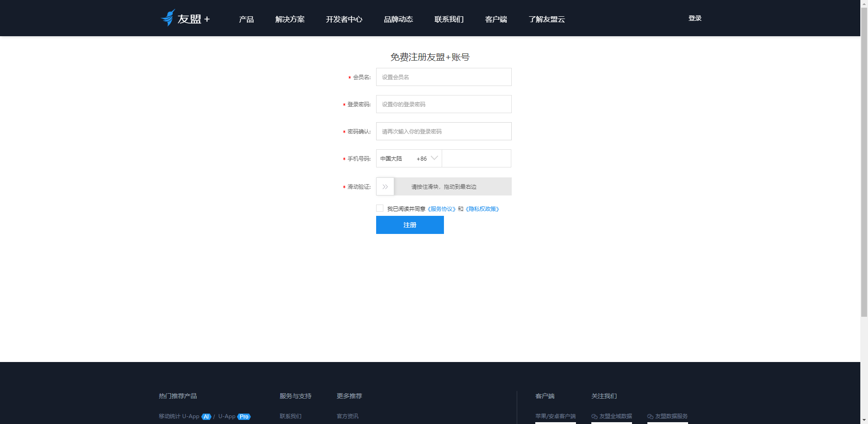Open the 品牌动态 menu
The width and height of the screenshot is (868, 424).
pyautogui.click(x=398, y=19)
